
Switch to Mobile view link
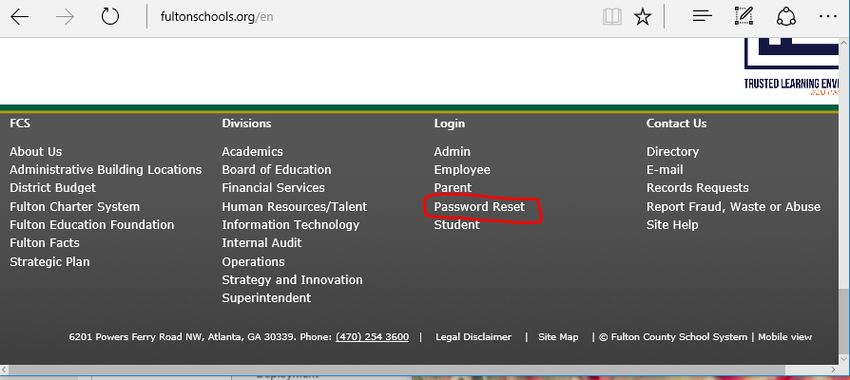click(x=784, y=337)
